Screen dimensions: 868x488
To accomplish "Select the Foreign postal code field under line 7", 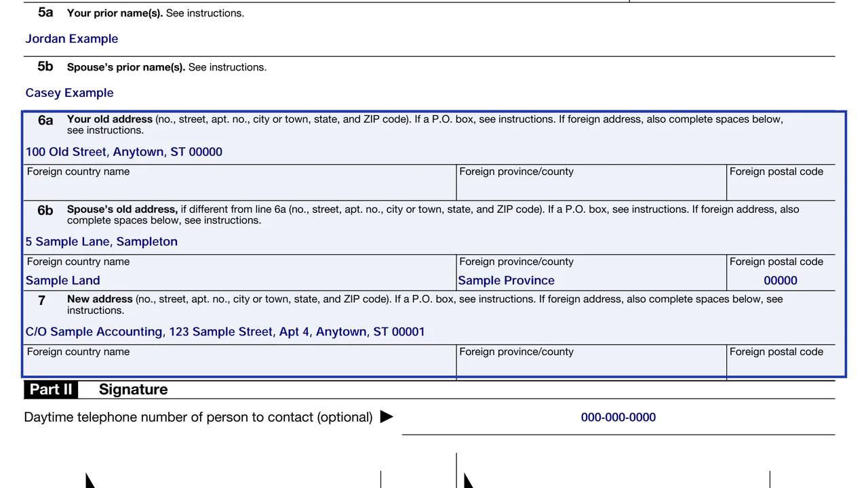I will pyautogui.click(x=781, y=369).
